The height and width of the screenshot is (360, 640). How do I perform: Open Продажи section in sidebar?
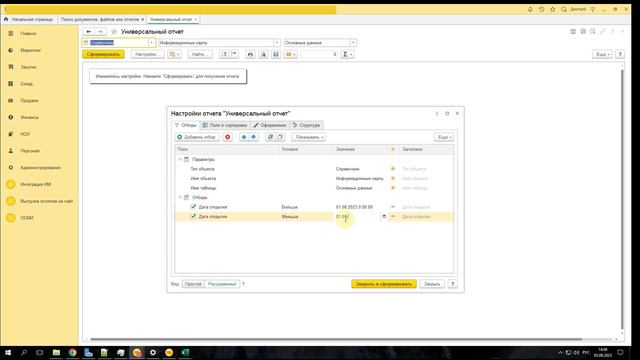pos(29,100)
